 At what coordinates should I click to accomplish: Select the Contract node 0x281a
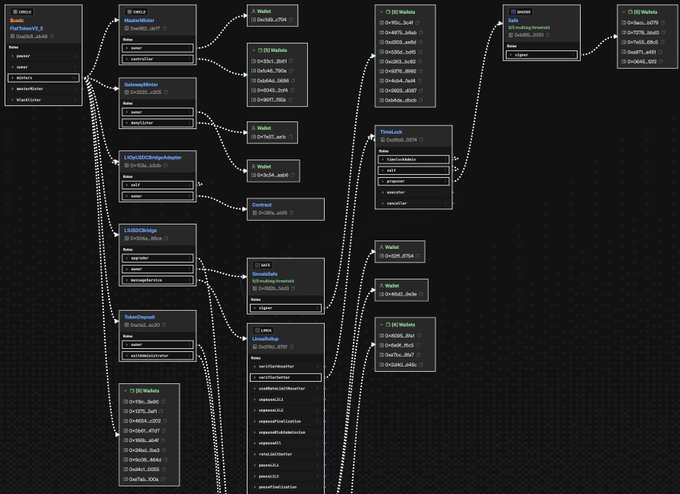pos(285,208)
